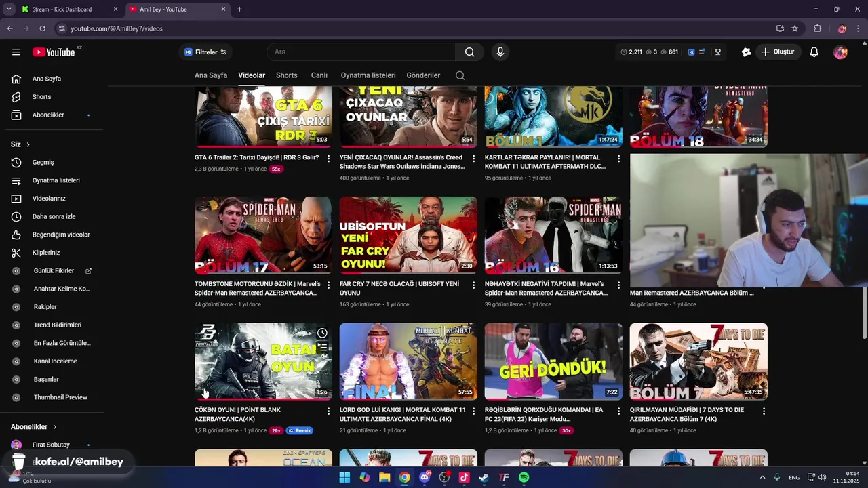This screenshot has height=488, width=868.
Task: Open Spotify from taskbar
Action: pos(524,477)
